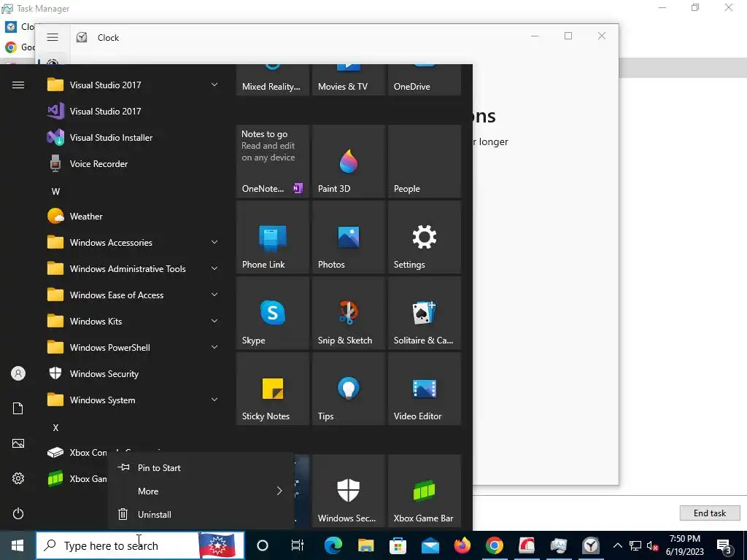Open Firefox from taskbar
The height and width of the screenshot is (560, 747).
pos(462,545)
